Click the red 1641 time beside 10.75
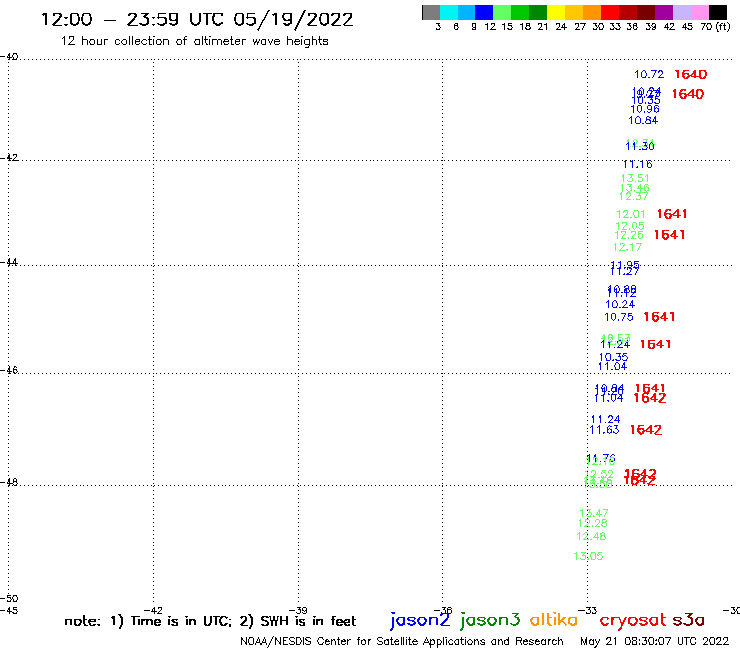Image resolution: width=740 pixels, height=650 pixels. coord(659,317)
